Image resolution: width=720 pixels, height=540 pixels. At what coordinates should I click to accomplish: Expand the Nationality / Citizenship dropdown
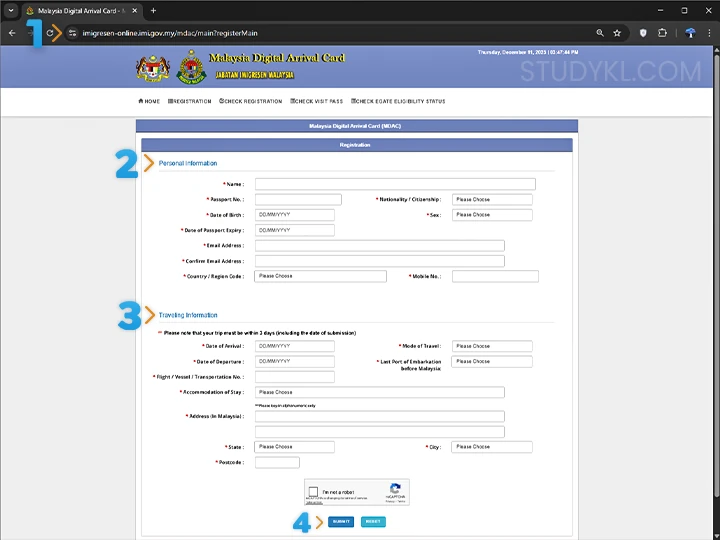pyautogui.click(x=492, y=199)
